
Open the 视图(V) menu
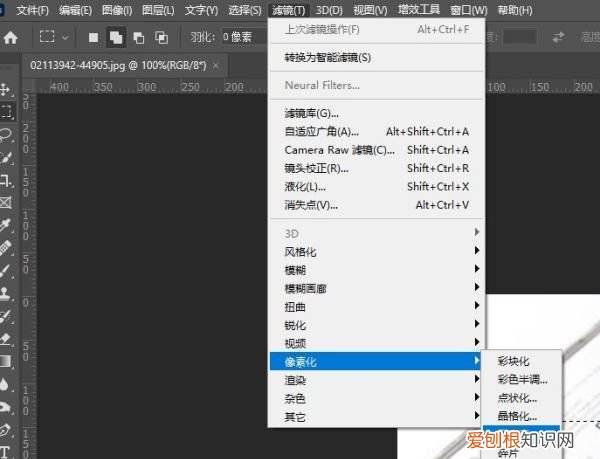coord(370,10)
